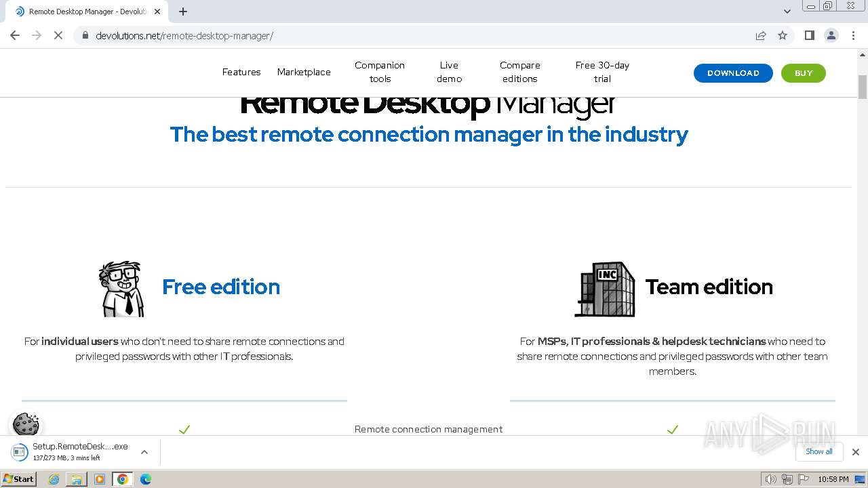The width and height of the screenshot is (868, 488).
Task: Open Windows Start menu
Action: [x=18, y=479]
